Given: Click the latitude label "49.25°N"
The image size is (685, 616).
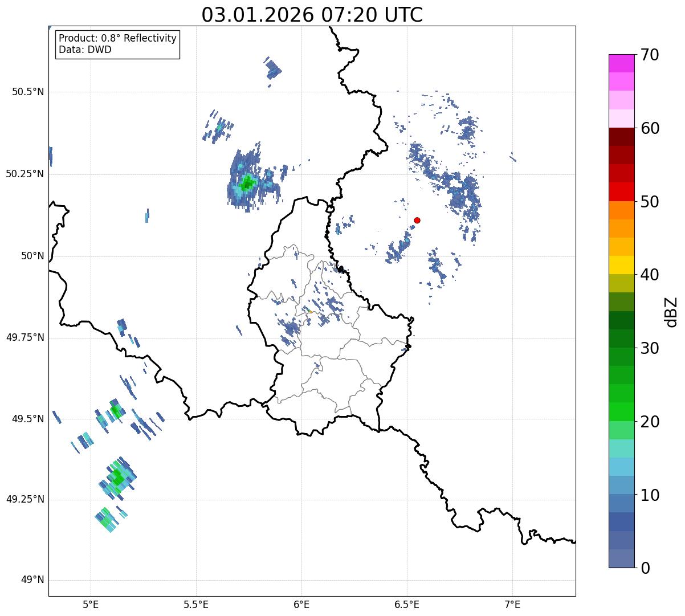Looking at the screenshot, I should (x=25, y=499).
